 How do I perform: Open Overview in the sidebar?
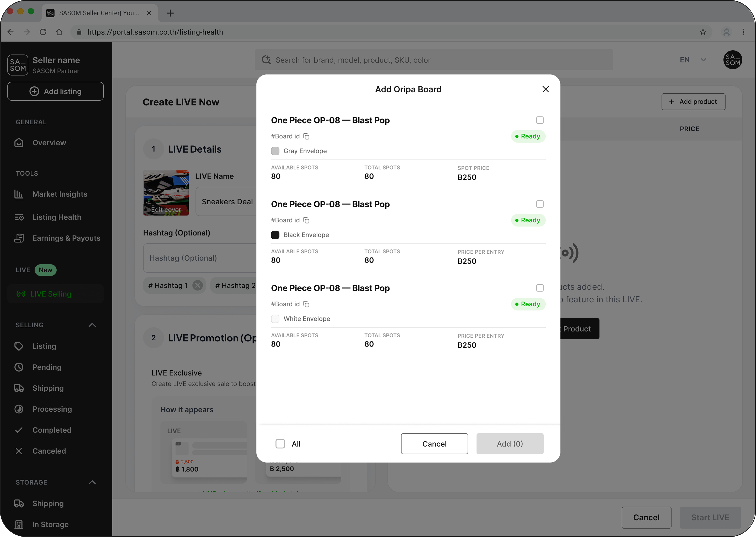(x=49, y=143)
